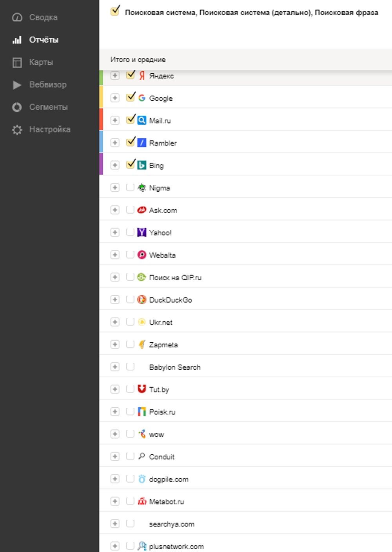392x552 pixels.
Task: Click the wow logo icon
Action: 142,434
